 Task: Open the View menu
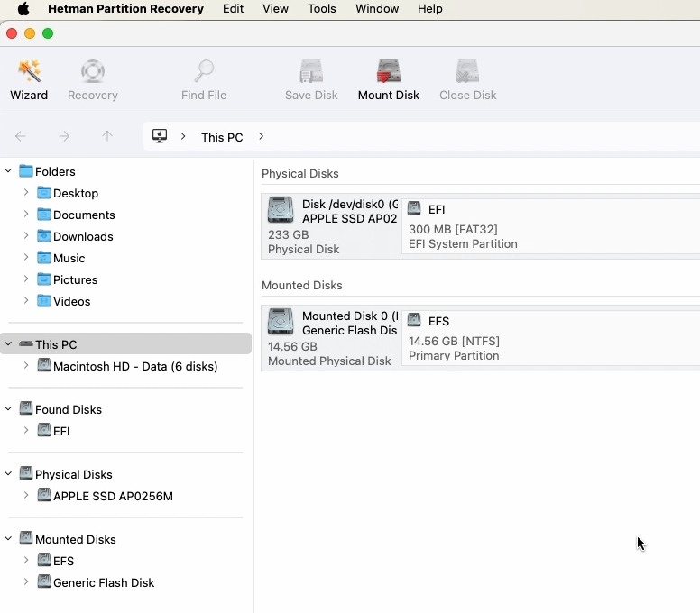point(275,8)
